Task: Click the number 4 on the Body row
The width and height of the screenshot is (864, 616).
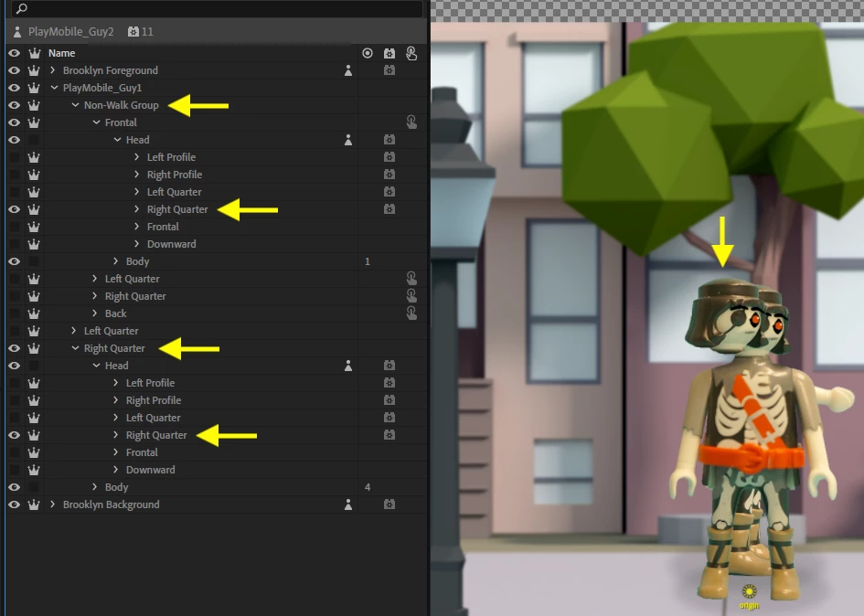Action: point(368,487)
